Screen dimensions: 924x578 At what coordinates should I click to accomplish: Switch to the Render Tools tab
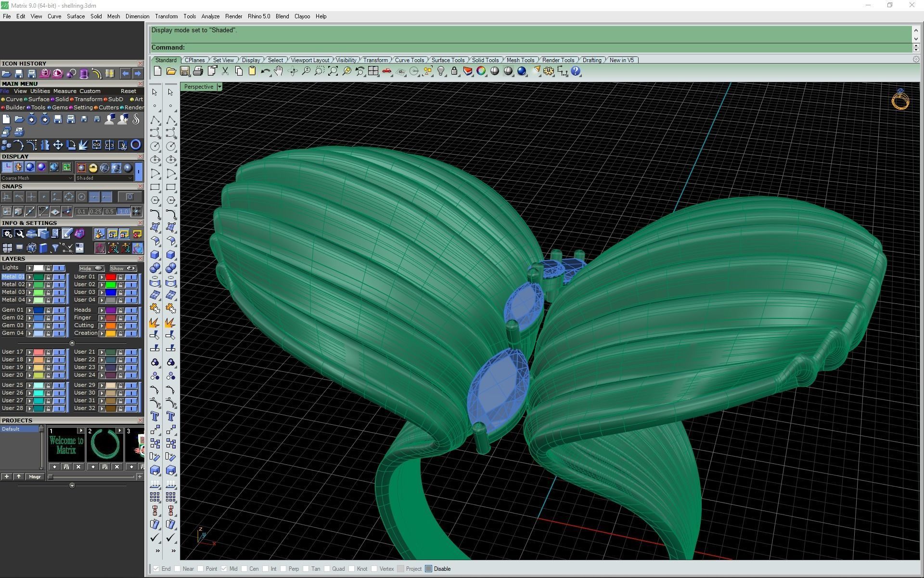click(558, 60)
